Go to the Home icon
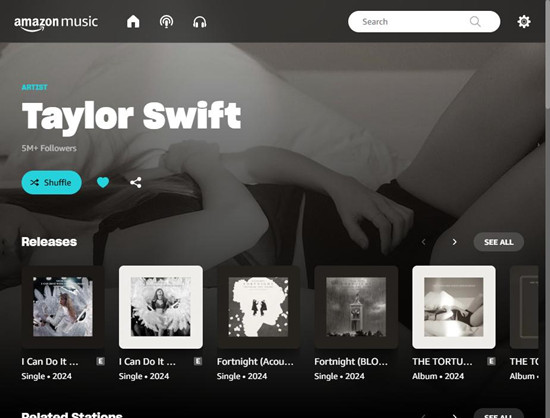Image resolution: width=550 pixels, height=418 pixels. click(x=133, y=22)
